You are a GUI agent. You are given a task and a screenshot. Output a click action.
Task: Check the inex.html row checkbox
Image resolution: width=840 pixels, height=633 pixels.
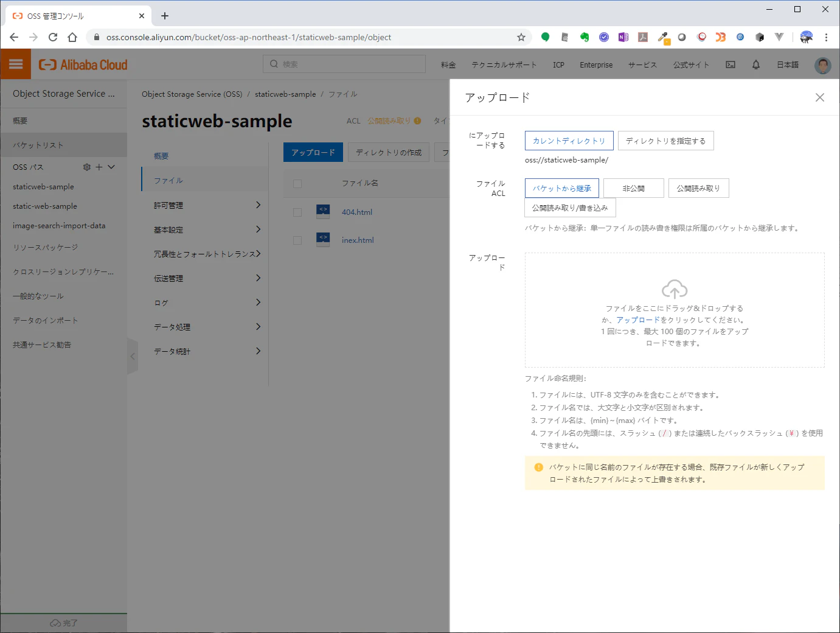[297, 240]
